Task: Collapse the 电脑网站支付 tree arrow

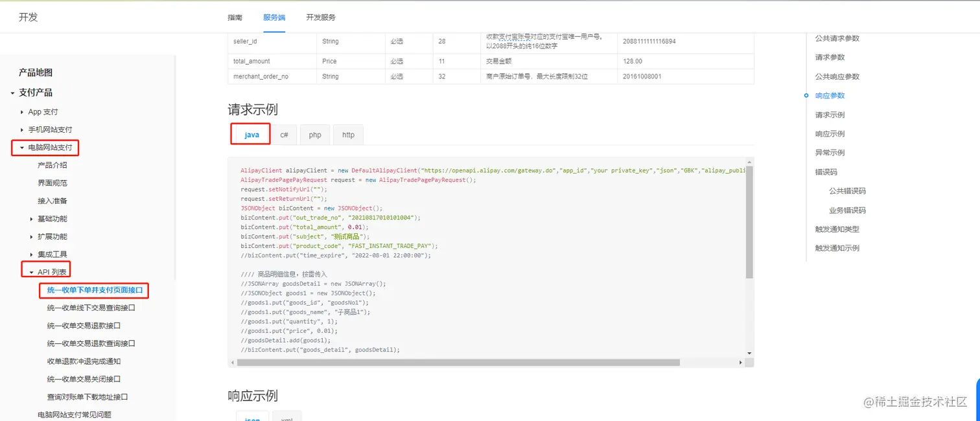Action: tap(22, 148)
